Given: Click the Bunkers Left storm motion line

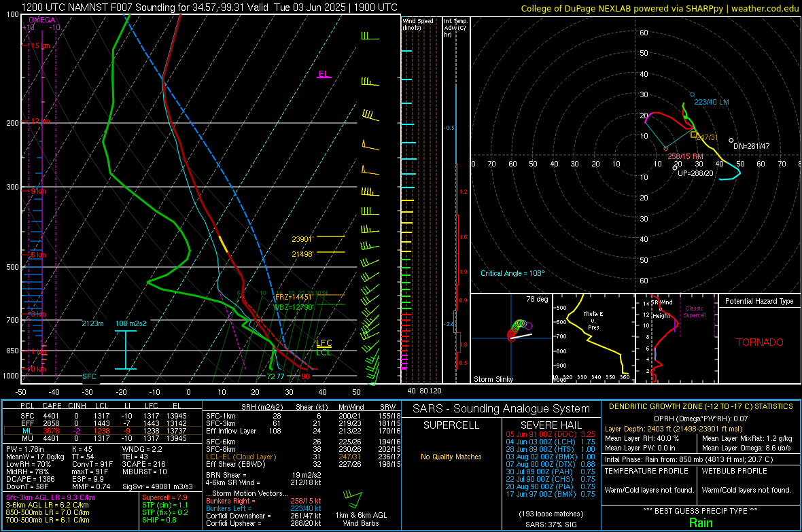Looking at the screenshot, I should [x=264, y=508].
